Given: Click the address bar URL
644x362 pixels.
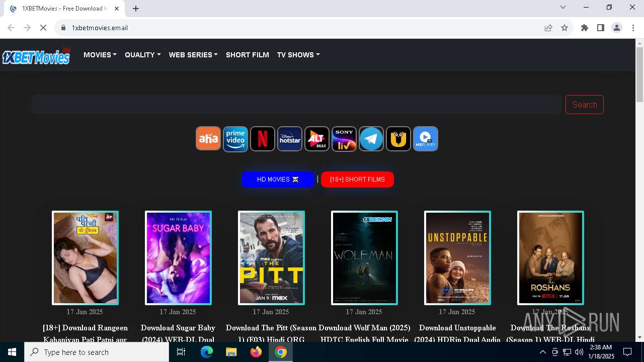Looking at the screenshot, I should click(100, 28).
